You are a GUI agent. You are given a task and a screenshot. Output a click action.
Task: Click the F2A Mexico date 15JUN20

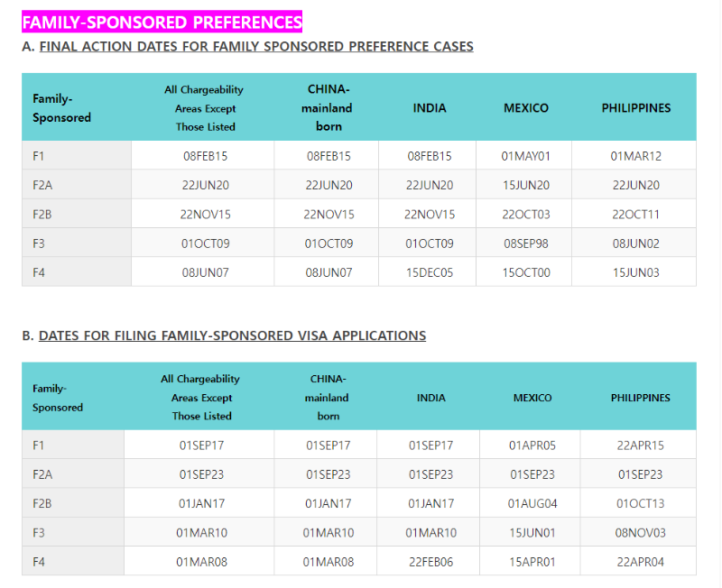tap(525, 185)
